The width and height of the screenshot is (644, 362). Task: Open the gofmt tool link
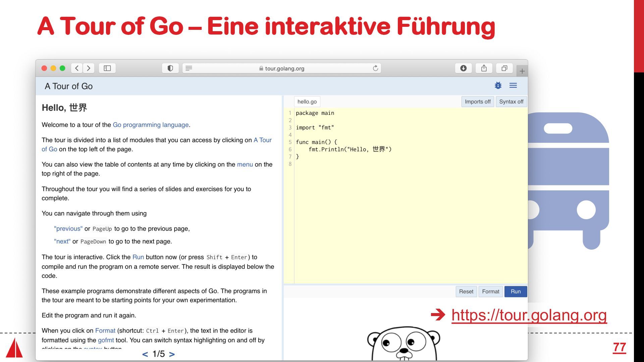point(106,340)
